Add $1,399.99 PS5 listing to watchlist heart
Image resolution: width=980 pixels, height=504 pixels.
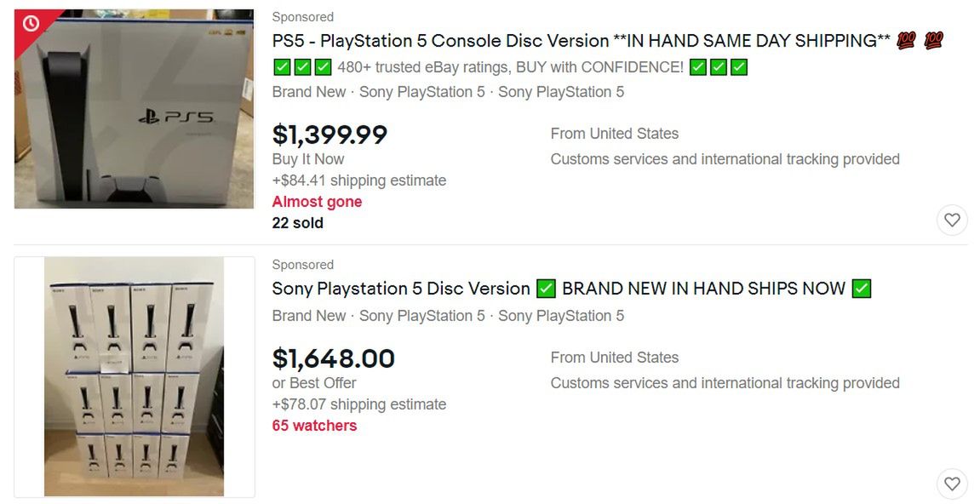coord(952,220)
